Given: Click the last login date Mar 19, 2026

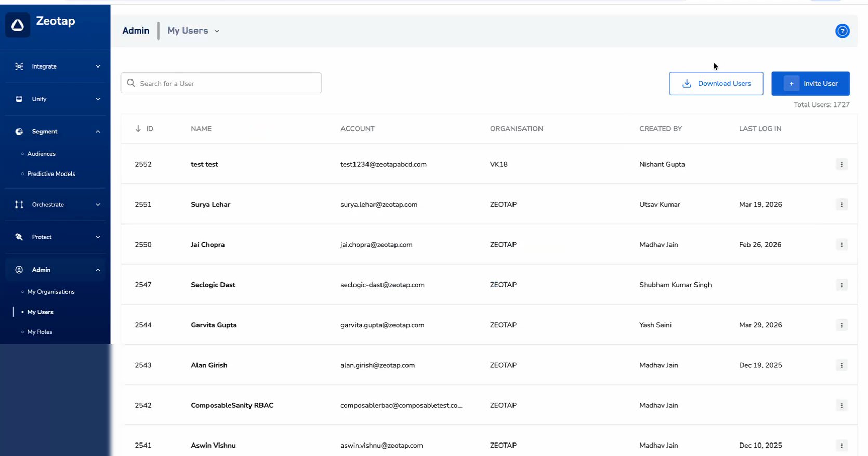Looking at the screenshot, I should coord(760,205).
